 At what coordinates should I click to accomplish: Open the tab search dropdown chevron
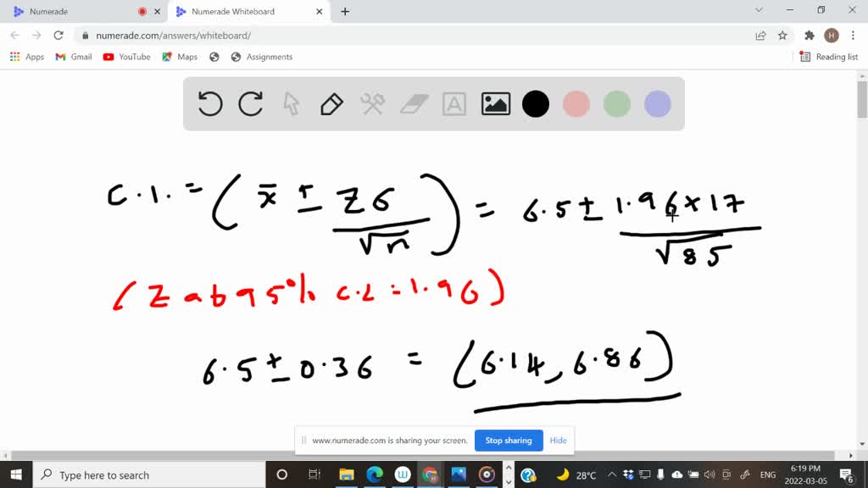[759, 10]
